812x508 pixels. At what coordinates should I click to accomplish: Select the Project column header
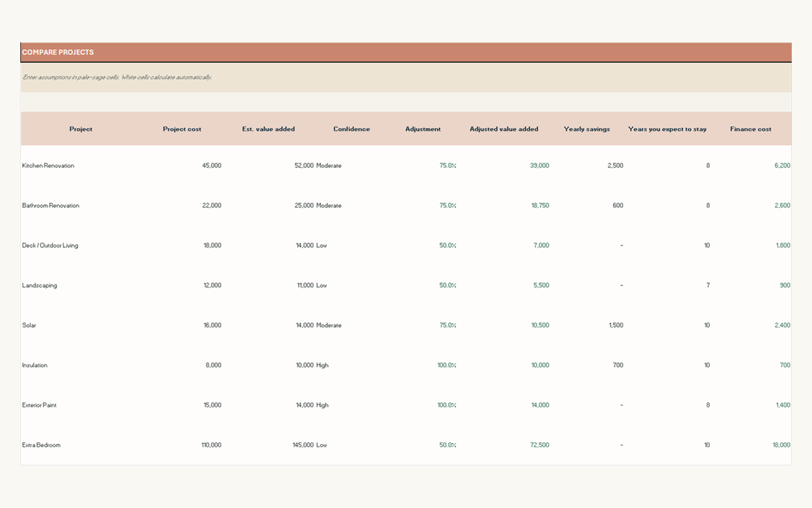point(81,129)
